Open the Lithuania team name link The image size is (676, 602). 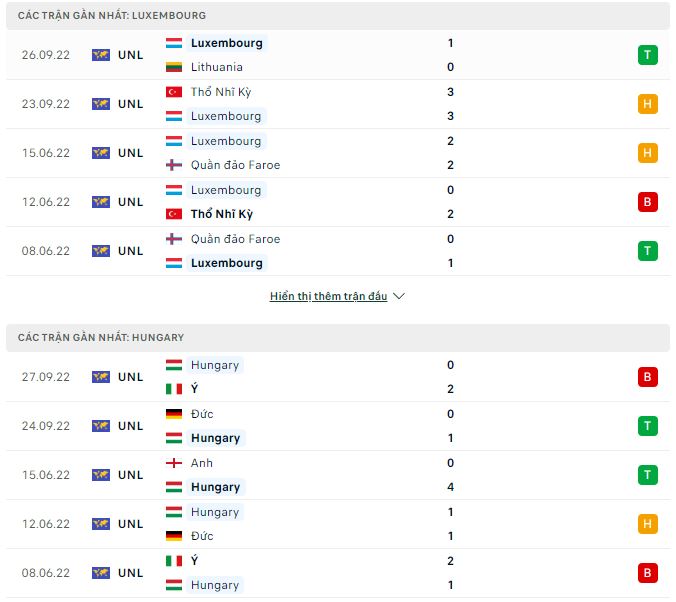pyautogui.click(x=216, y=67)
